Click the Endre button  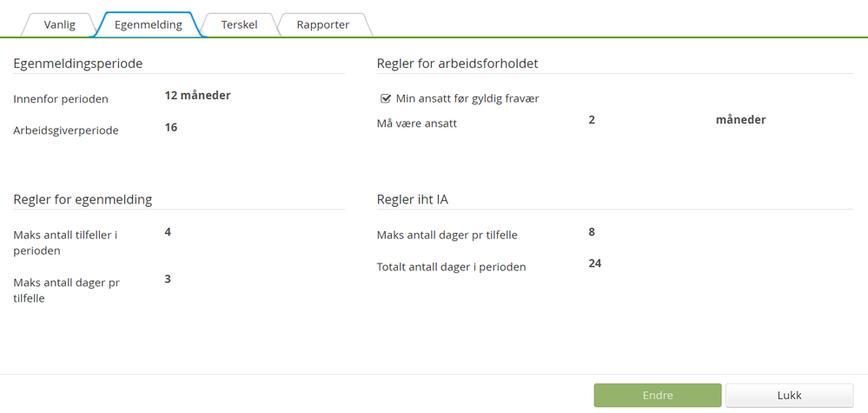tap(658, 396)
